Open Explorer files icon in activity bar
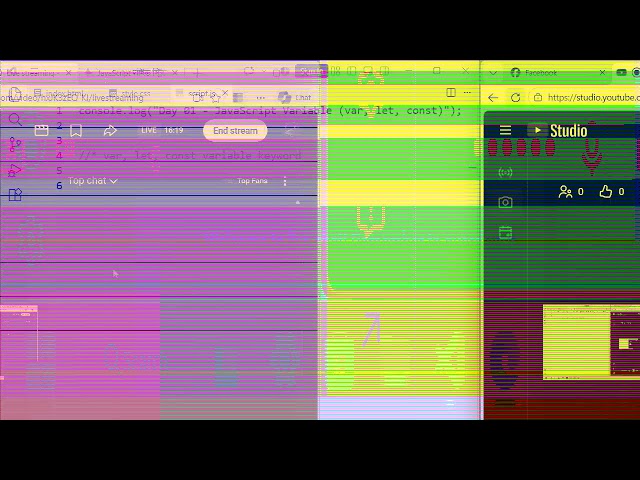 coord(15,94)
